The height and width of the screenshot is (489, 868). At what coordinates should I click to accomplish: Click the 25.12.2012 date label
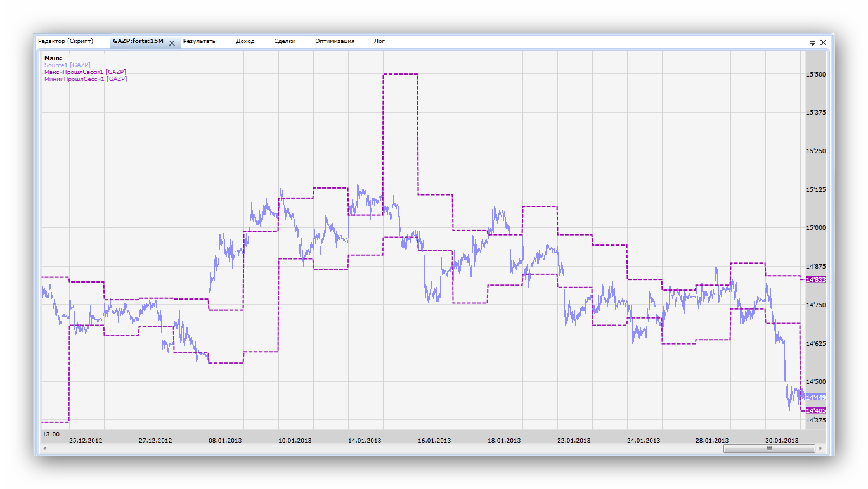coord(86,440)
